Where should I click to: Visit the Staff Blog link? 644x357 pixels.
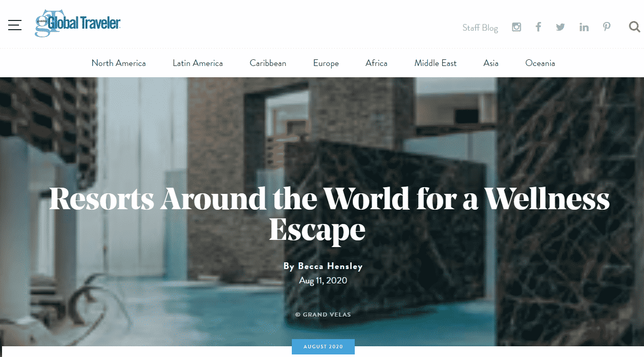[480, 28]
